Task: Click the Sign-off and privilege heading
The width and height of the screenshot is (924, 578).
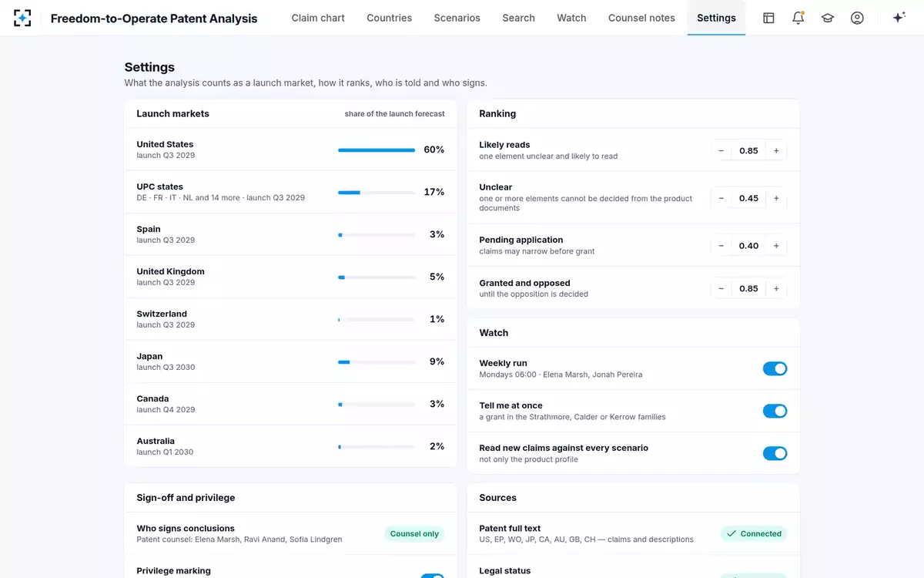Action: (186, 498)
